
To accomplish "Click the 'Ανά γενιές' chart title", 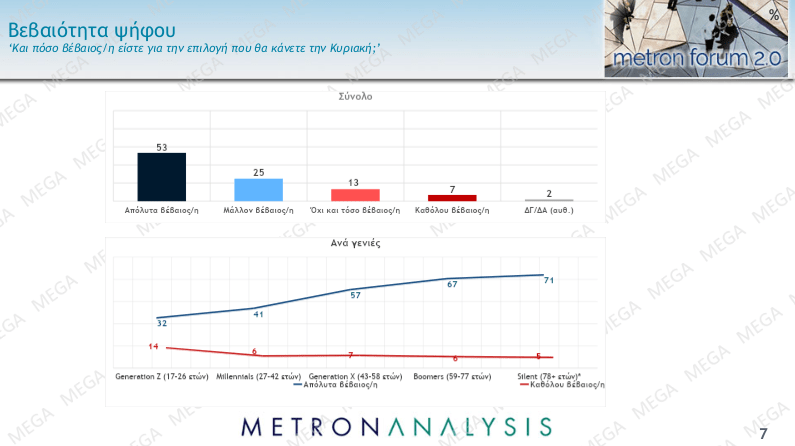I will tap(355, 243).
